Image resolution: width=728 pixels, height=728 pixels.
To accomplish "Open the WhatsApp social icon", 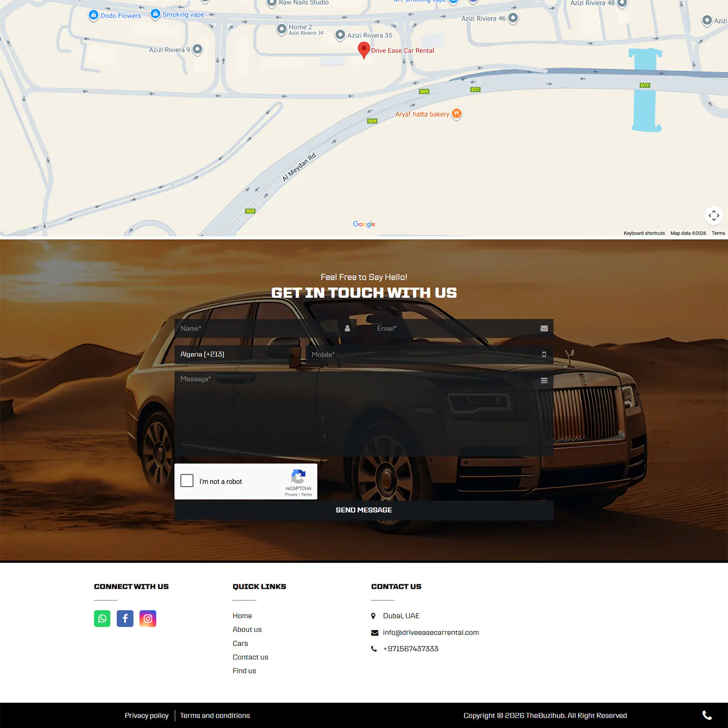I will tap(102, 618).
